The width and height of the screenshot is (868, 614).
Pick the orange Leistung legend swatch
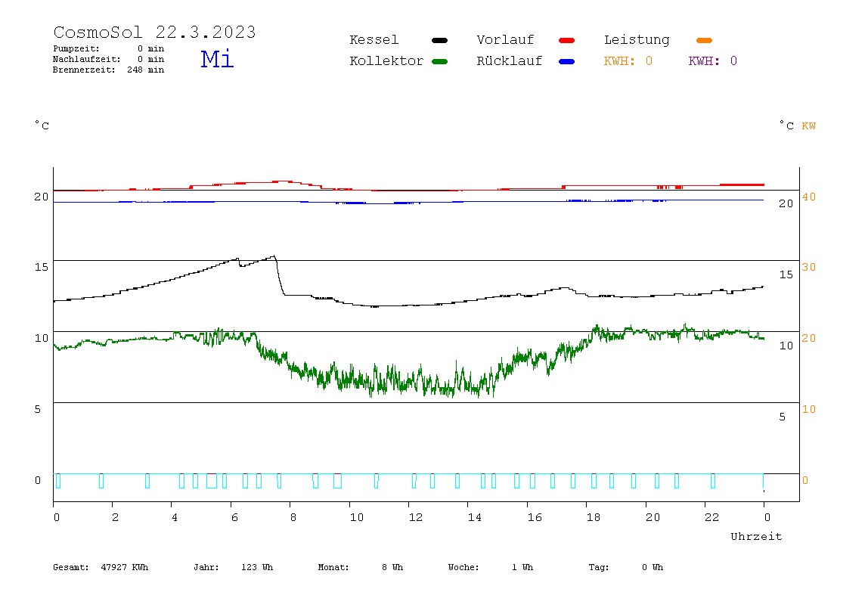[704, 40]
